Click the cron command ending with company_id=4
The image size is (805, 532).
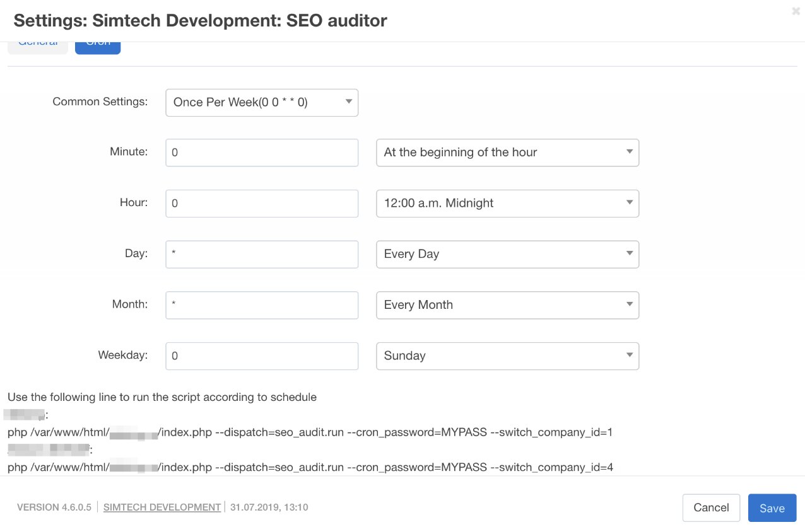pyautogui.click(x=310, y=468)
